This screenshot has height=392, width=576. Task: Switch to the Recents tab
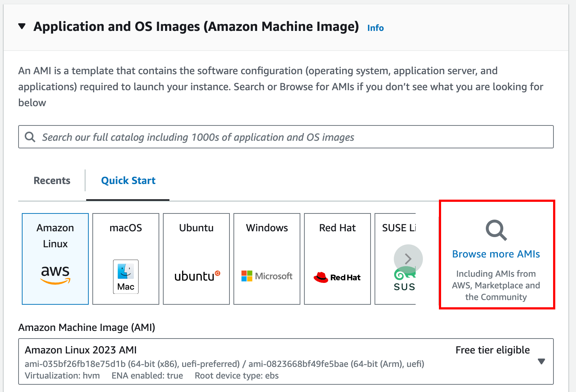tap(52, 181)
